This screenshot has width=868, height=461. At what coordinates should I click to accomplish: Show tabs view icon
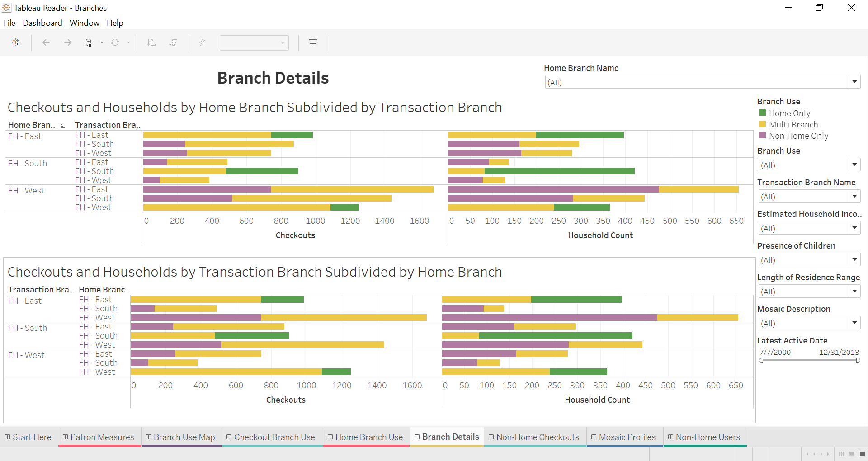click(x=862, y=454)
